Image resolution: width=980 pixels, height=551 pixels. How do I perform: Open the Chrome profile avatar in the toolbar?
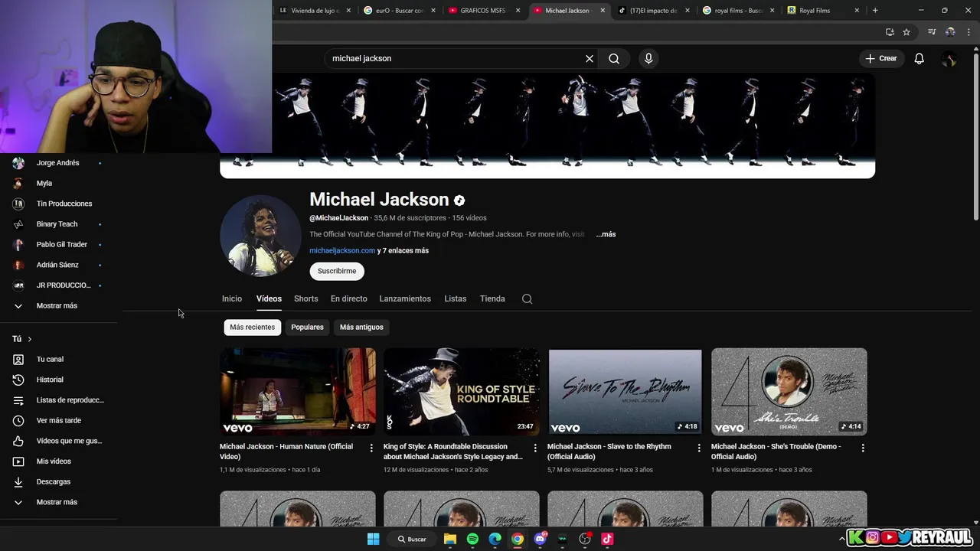pyautogui.click(x=950, y=32)
